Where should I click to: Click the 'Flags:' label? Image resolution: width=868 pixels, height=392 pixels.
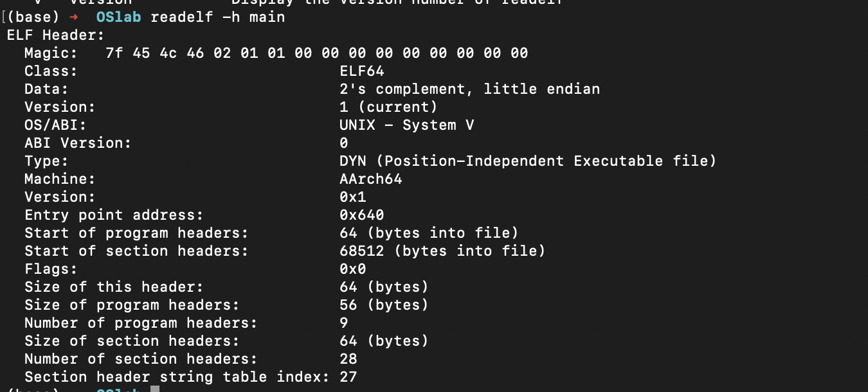pyautogui.click(x=51, y=269)
